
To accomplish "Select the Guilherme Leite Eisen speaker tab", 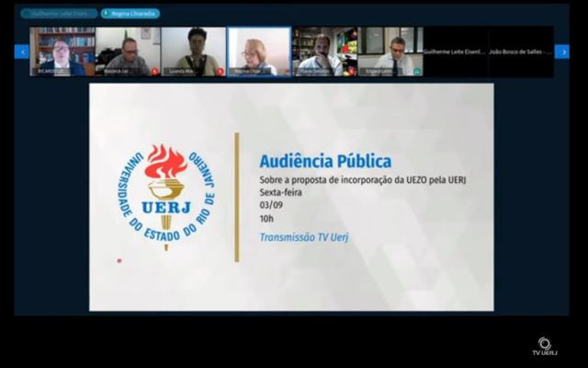I will (59, 14).
